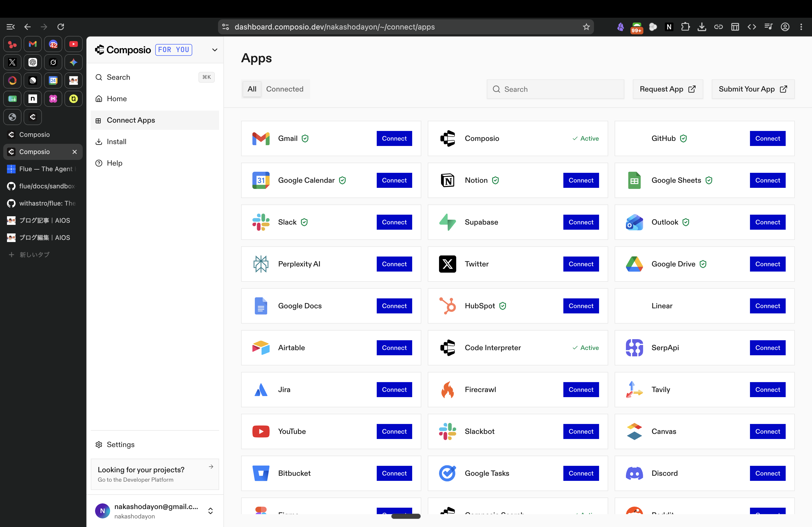Switch to the Connected tab
This screenshot has height=527, width=812.
[285, 89]
